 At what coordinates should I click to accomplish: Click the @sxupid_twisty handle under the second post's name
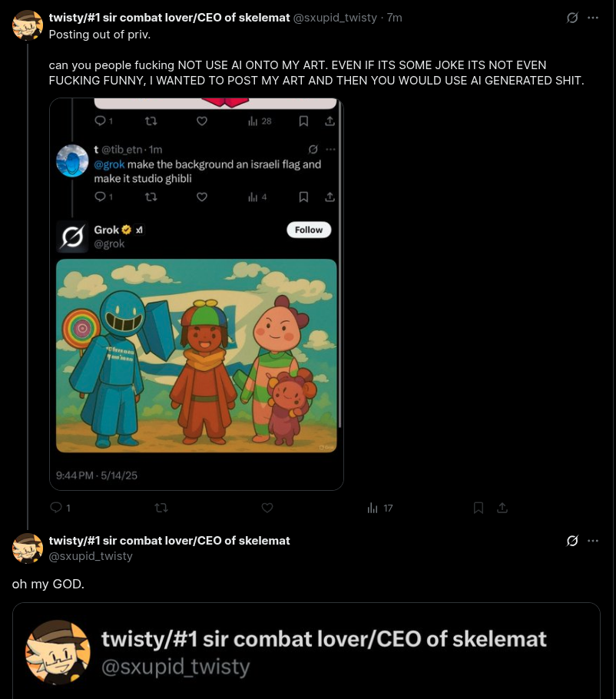[x=91, y=556]
